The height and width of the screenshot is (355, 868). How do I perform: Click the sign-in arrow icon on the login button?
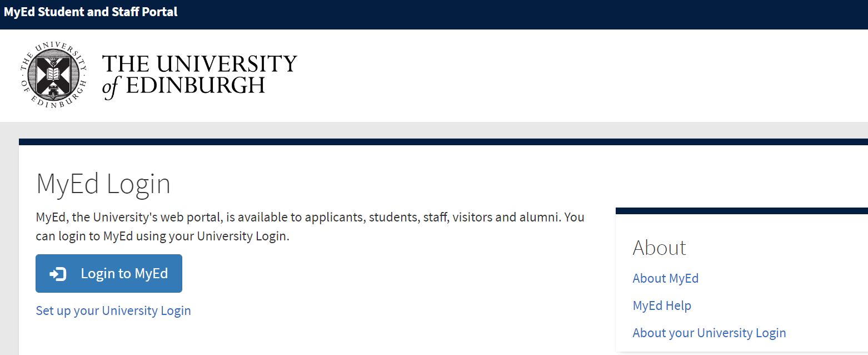pyautogui.click(x=58, y=274)
